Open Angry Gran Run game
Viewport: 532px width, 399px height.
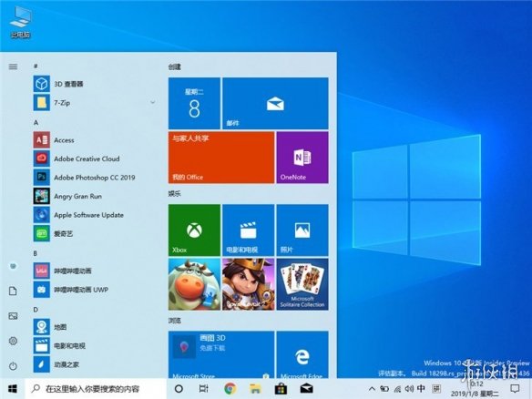click(x=92, y=196)
